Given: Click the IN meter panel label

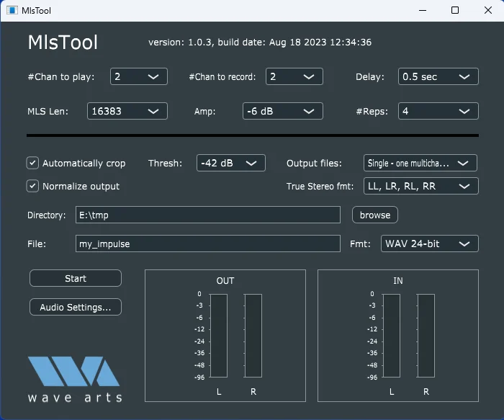Looking at the screenshot, I should [x=398, y=281].
